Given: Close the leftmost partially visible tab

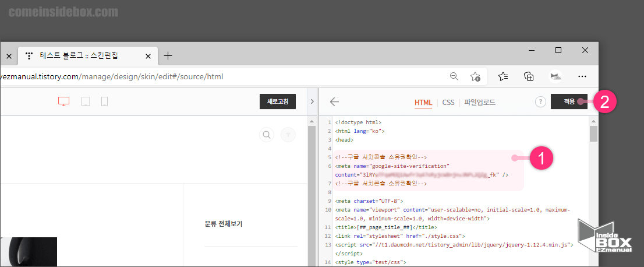Looking at the screenshot, I should 9,56.
